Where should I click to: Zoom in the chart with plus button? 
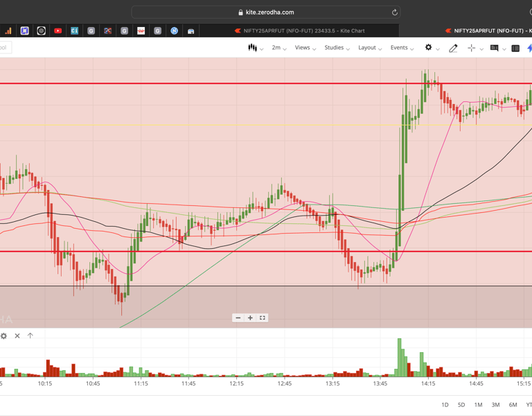click(x=250, y=318)
